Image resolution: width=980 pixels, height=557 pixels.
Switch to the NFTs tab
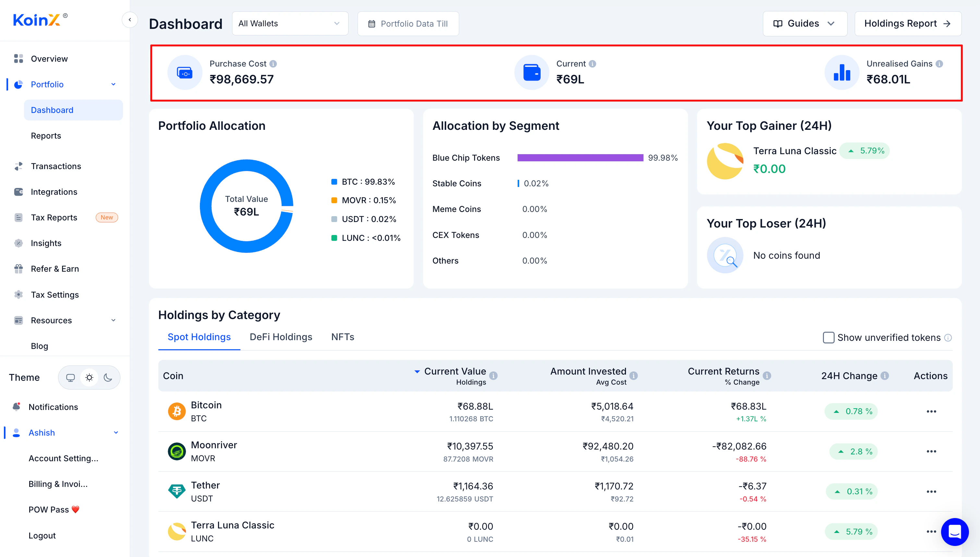[342, 337]
